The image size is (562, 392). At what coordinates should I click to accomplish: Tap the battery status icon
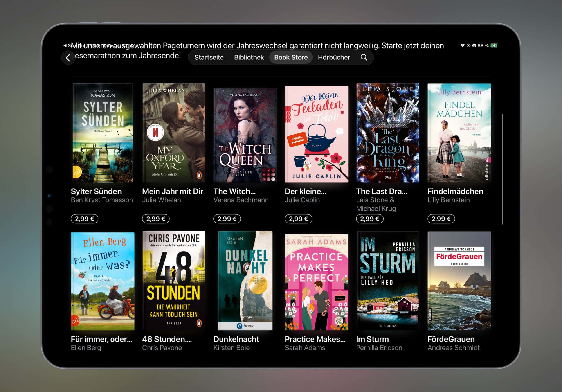494,45
